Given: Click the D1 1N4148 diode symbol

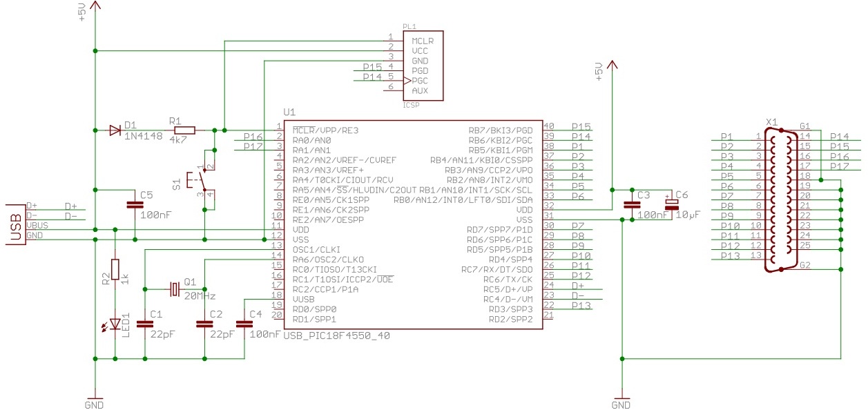Looking at the screenshot, I should tap(115, 130).
